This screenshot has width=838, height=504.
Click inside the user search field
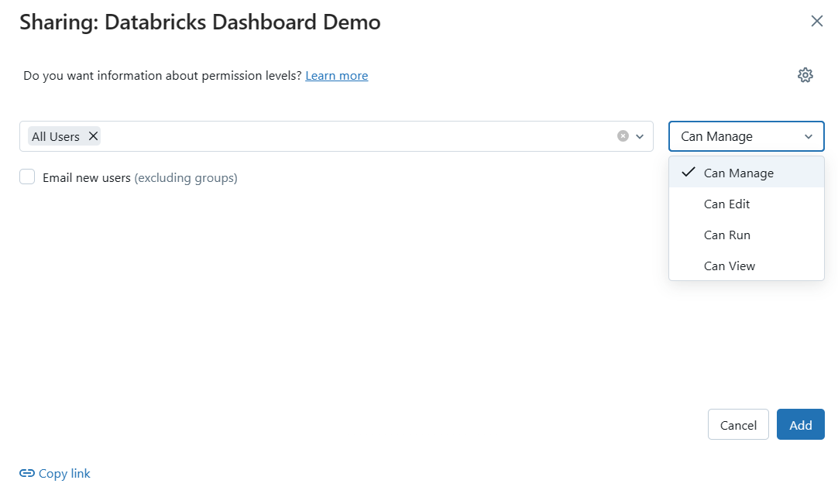349,135
